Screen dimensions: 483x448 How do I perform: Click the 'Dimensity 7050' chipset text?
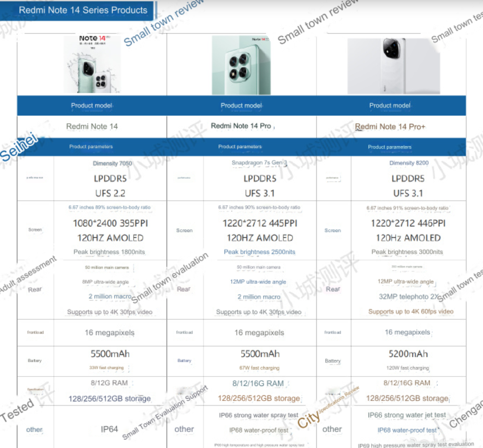tap(113, 163)
